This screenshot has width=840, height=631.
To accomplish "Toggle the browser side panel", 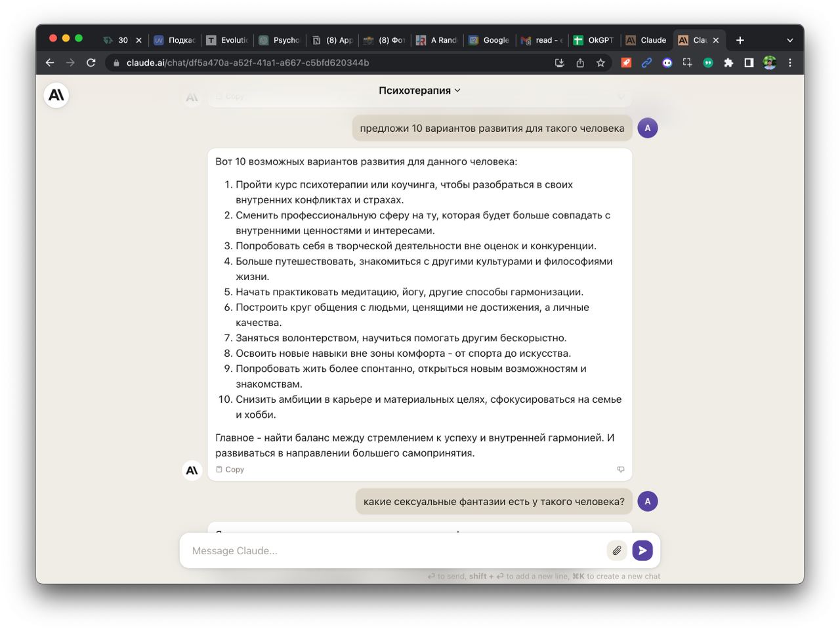I will tap(749, 63).
